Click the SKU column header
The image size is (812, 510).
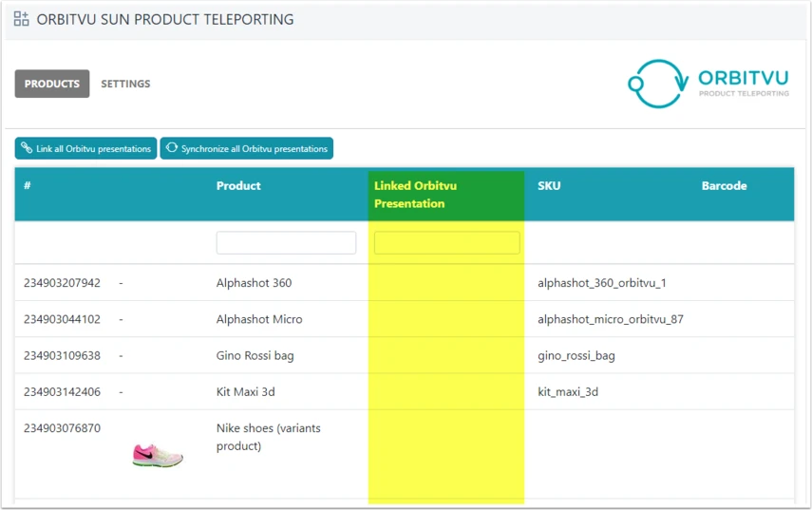click(549, 186)
